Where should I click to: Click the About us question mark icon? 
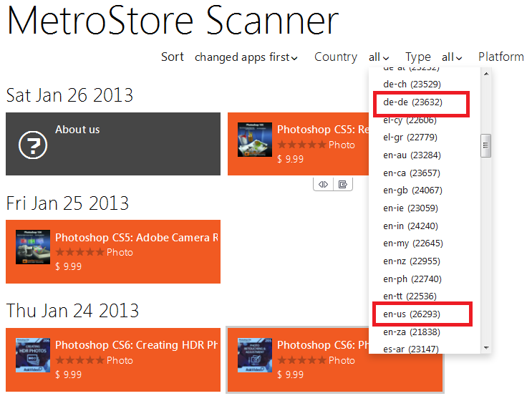pos(33,145)
